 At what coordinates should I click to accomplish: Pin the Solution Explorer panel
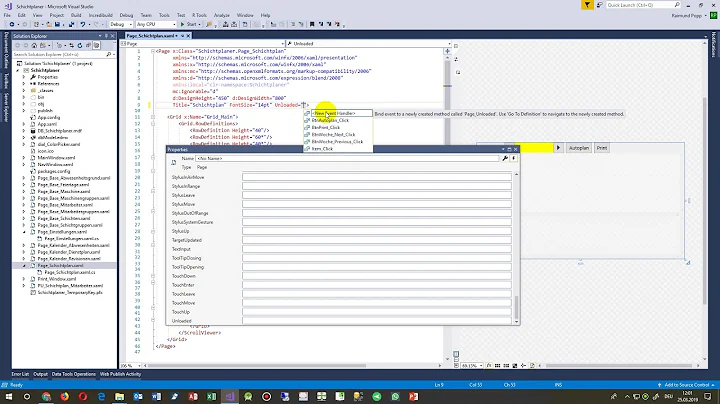106,36
